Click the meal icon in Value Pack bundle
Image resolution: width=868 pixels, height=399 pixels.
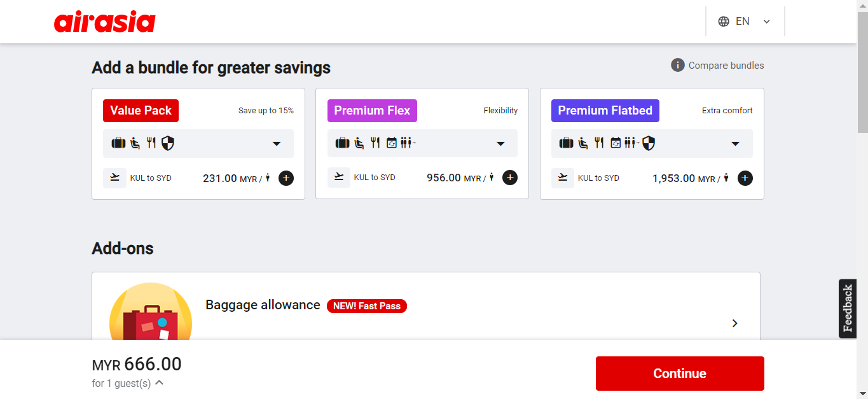(x=151, y=143)
